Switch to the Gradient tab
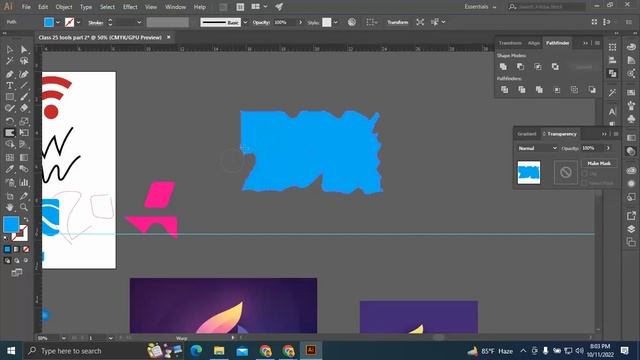 coord(527,134)
